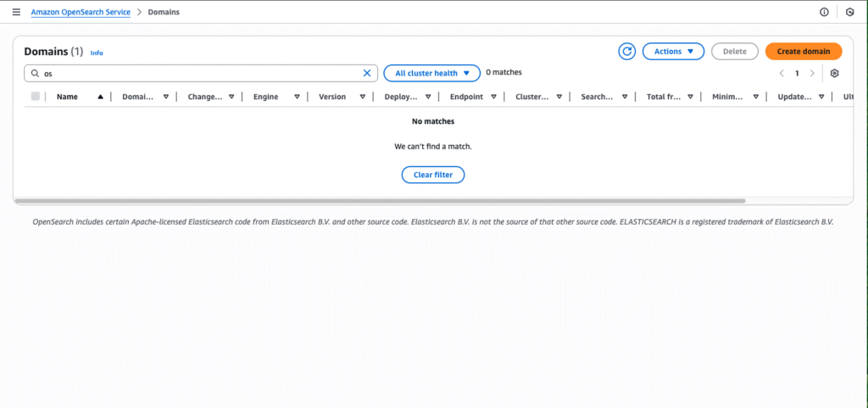This screenshot has height=408, width=868.
Task: Click the Info link next to Domains
Action: click(97, 53)
